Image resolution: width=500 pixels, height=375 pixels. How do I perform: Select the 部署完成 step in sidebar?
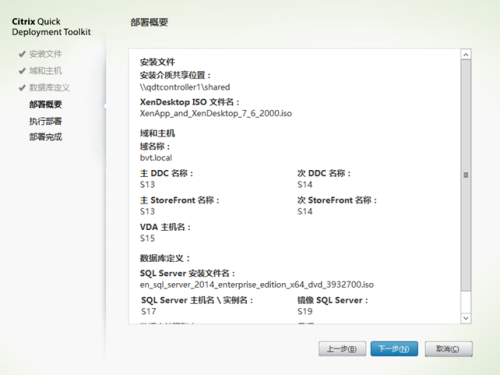46,137
